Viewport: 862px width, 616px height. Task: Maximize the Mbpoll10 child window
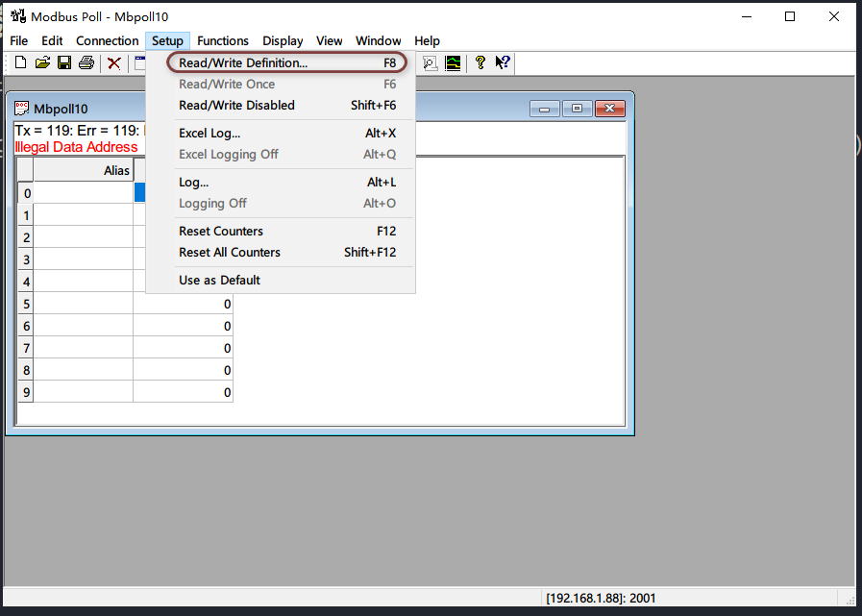point(577,109)
